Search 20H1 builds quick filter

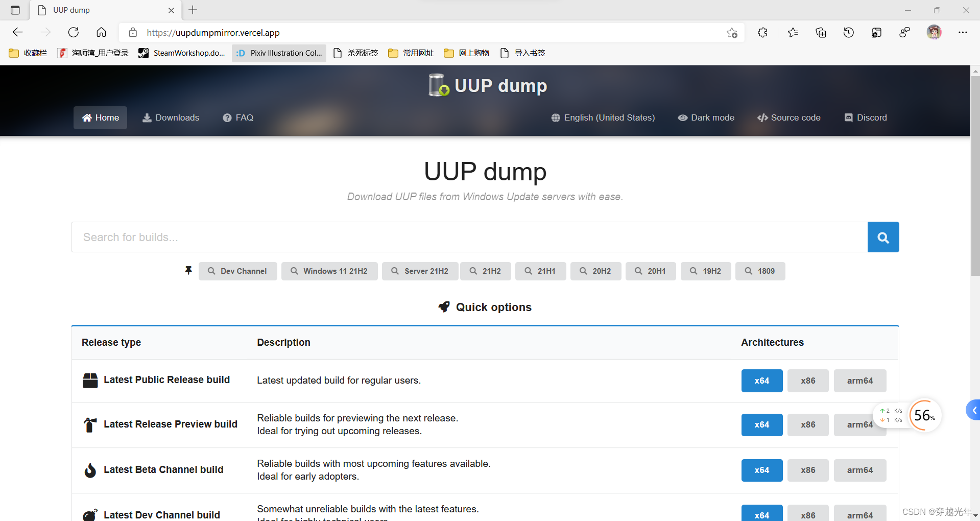point(651,271)
